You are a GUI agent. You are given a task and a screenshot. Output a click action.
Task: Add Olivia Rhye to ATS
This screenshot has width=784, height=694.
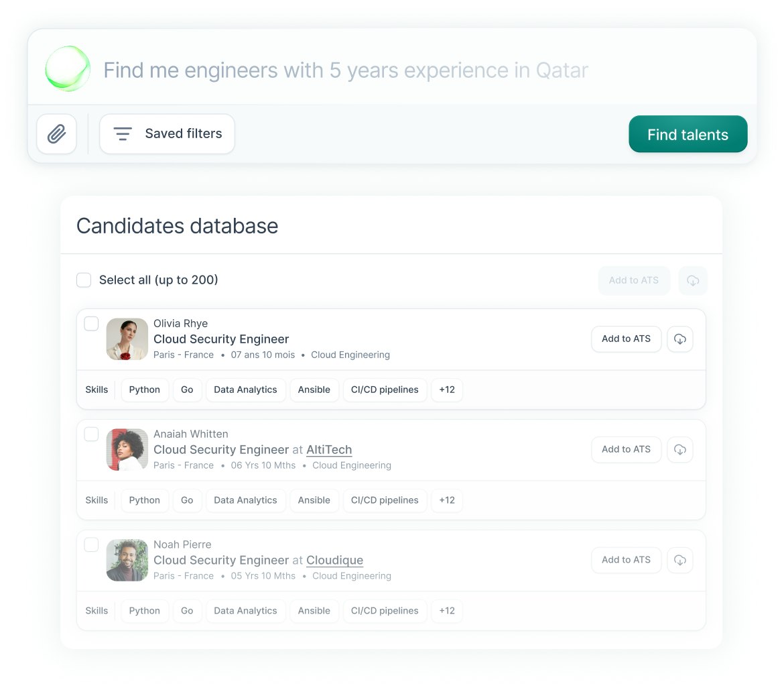(626, 339)
